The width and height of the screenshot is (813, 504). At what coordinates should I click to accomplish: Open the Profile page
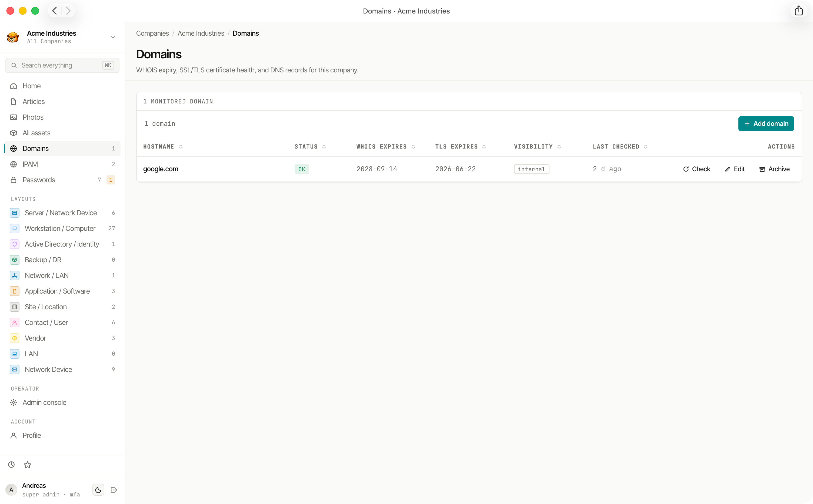pyautogui.click(x=62, y=436)
